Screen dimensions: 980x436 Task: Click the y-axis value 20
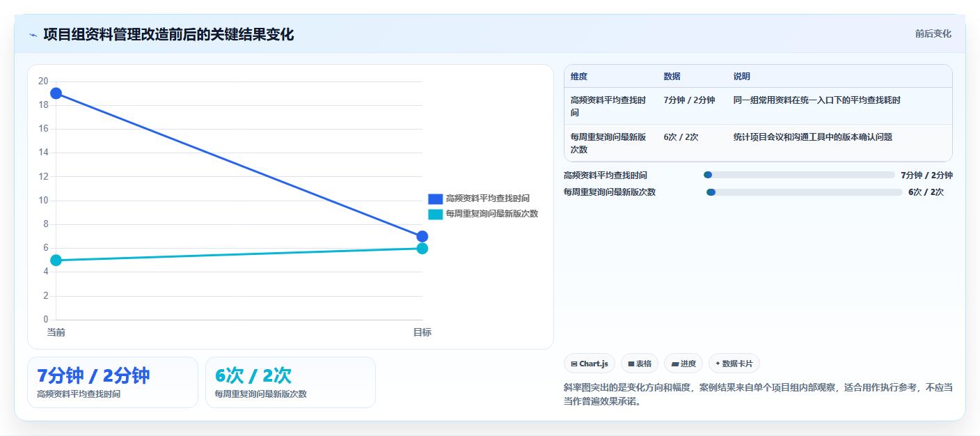pos(43,81)
